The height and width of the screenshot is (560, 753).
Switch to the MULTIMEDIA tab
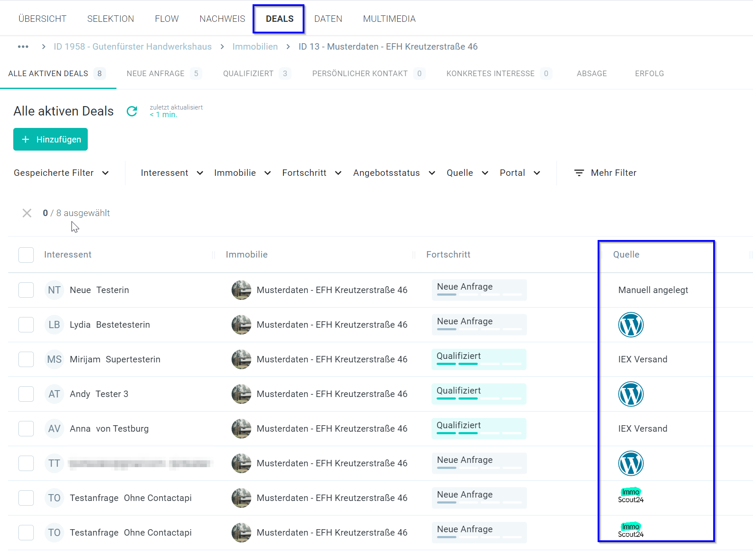pos(389,19)
